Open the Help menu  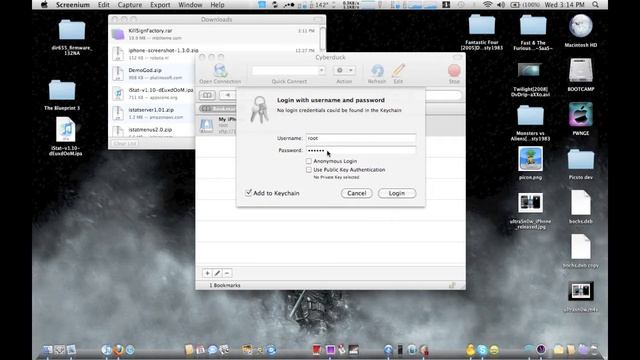tap(217, 5)
